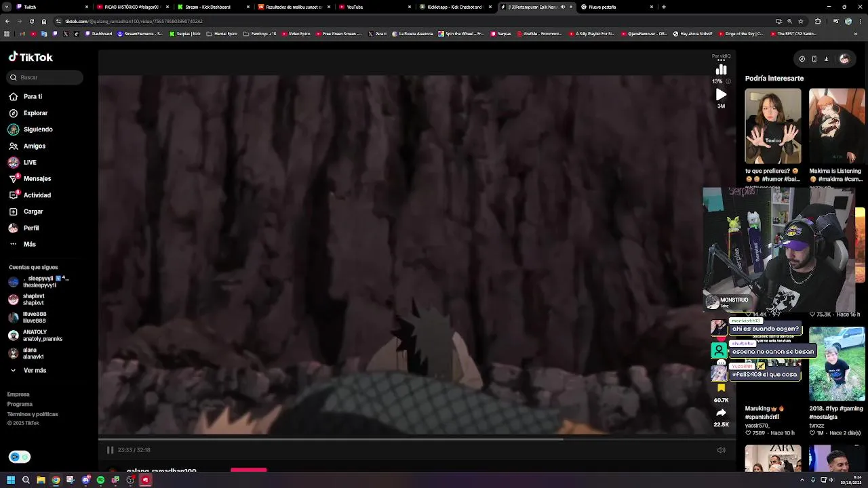868x488 pixels.
Task: Open Chrome from the taskbar
Action: pos(56,480)
